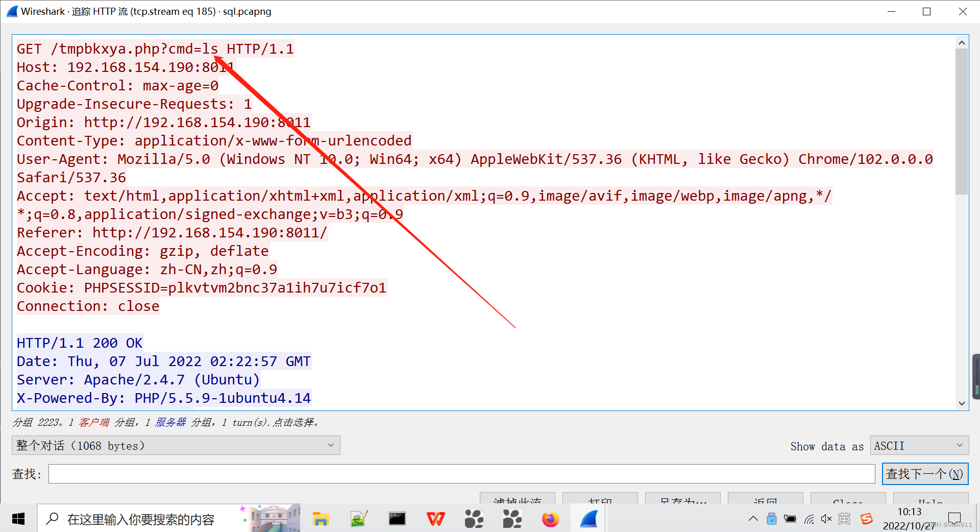Switch the 英 input language indicator
Image resolution: width=980 pixels, height=532 pixels.
pos(844,519)
